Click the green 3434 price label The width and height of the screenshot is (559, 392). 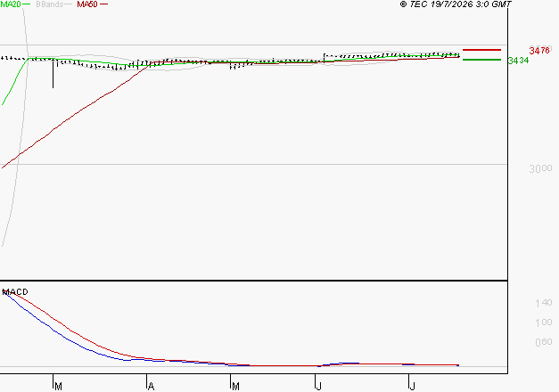(x=518, y=61)
